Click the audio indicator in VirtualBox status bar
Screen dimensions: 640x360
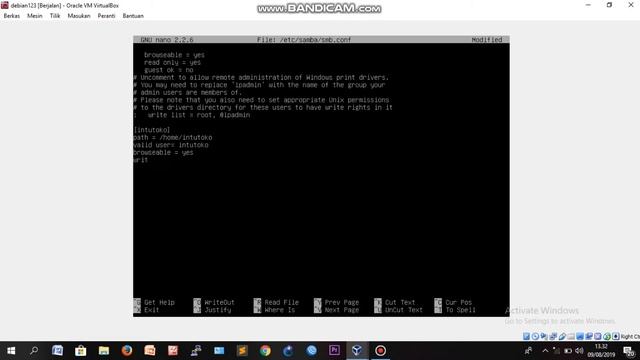click(544, 336)
